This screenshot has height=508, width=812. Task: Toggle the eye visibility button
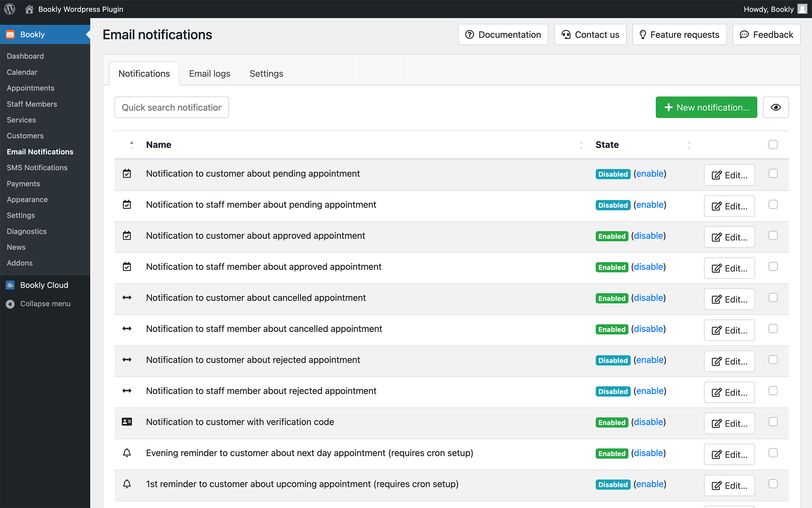[775, 107]
